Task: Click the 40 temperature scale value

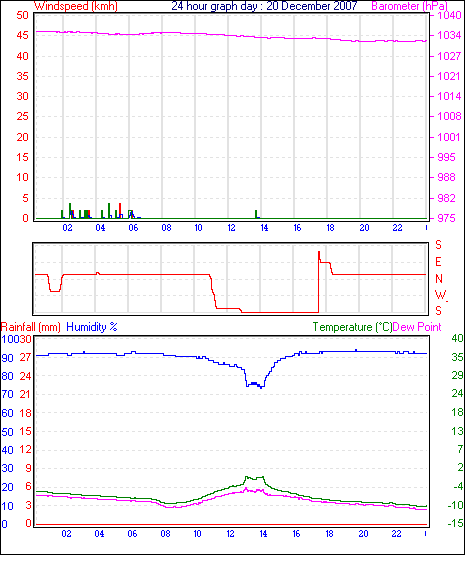Action: (x=457, y=338)
